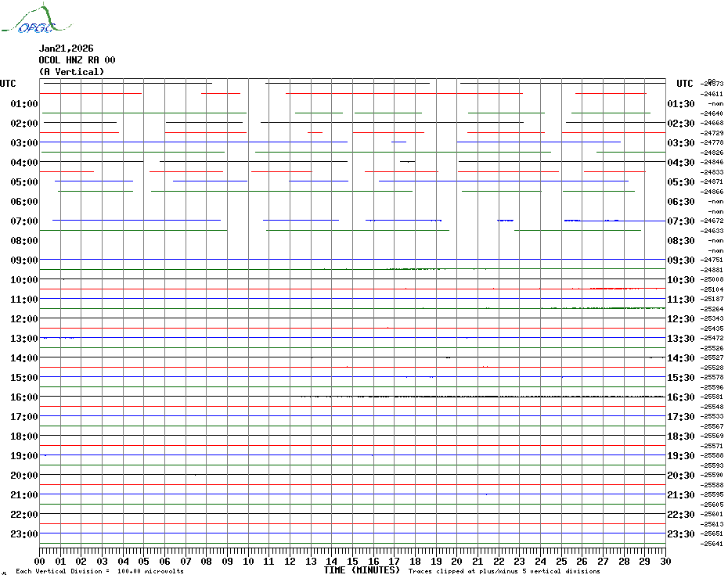Click the 23:00 hour label on the left axis
This screenshot has width=728, height=582.
24,534
